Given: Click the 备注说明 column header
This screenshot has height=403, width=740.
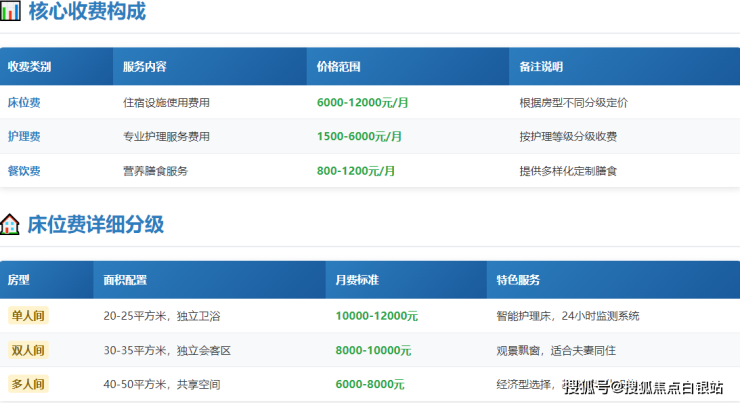Looking at the screenshot, I should 541,67.
